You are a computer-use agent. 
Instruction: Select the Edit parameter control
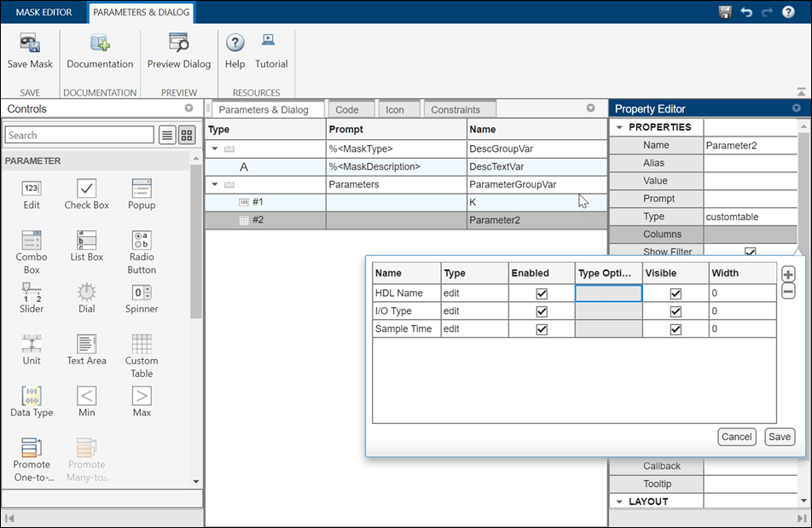[31, 194]
